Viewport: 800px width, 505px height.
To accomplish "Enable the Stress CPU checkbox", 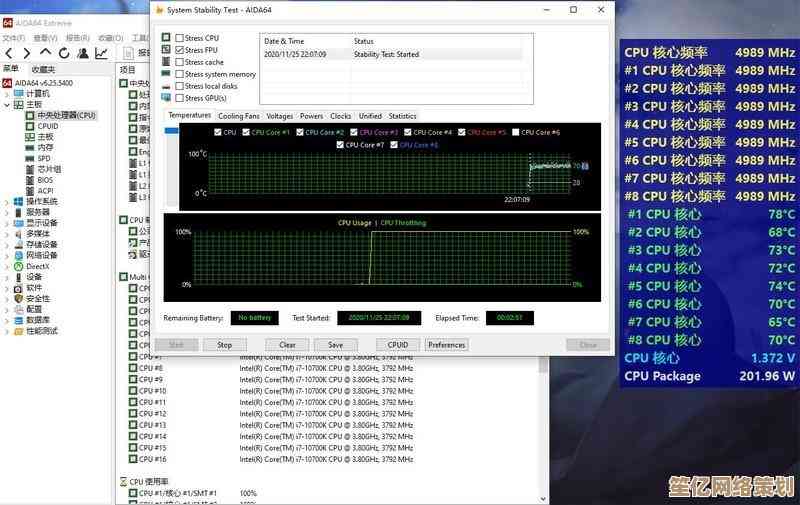I will click(x=179, y=38).
